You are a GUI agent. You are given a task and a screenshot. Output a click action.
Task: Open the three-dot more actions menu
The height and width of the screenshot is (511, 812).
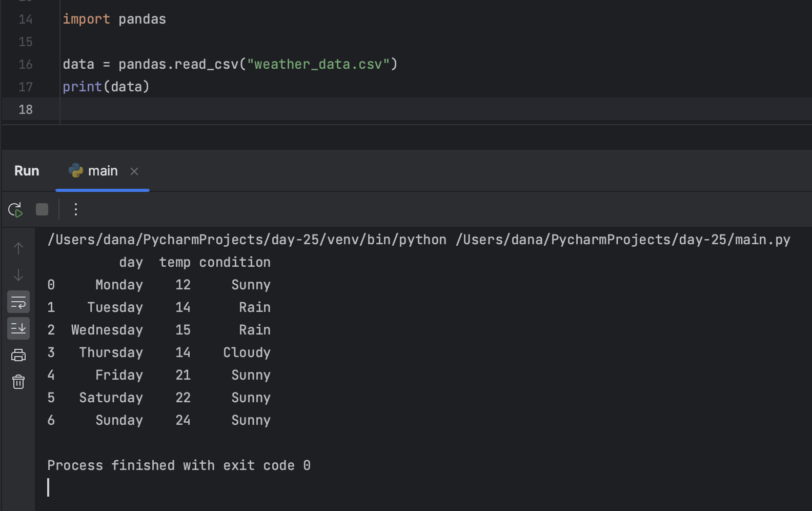(75, 209)
